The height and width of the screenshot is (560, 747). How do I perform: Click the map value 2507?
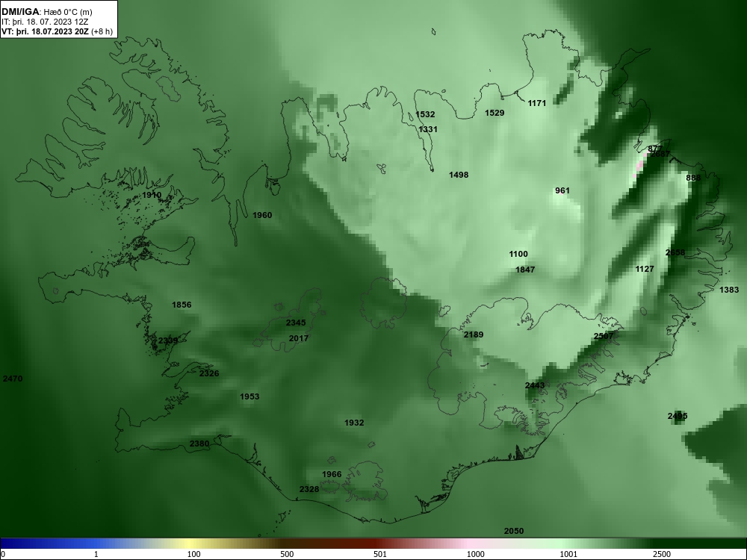click(604, 336)
